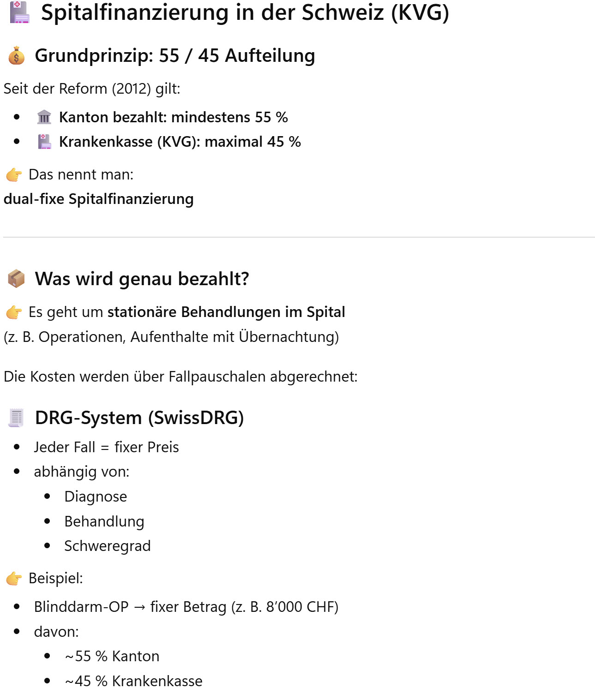Click the 'Diagnose' sub-bullet item
This screenshot has width=595, height=700.
96,497
